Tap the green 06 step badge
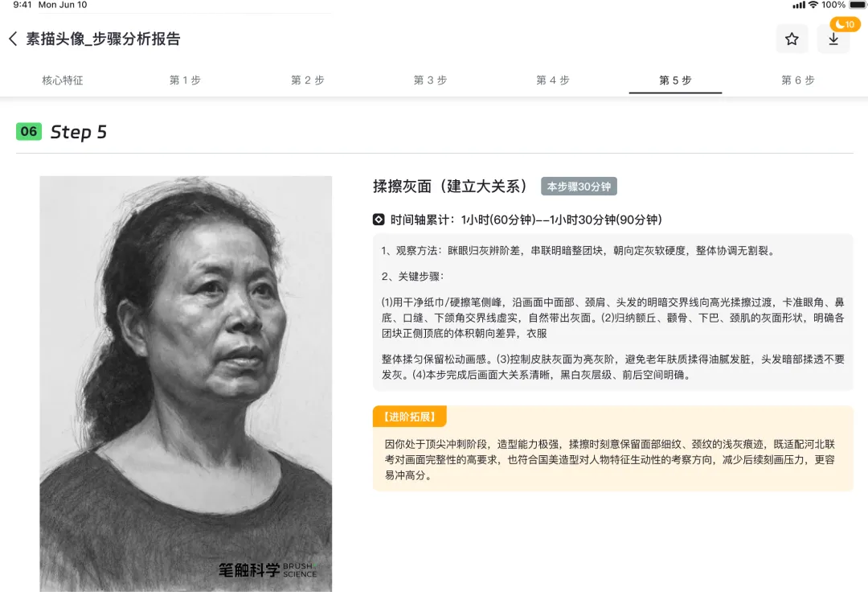This screenshot has height=608, width=868. [x=29, y=131]
